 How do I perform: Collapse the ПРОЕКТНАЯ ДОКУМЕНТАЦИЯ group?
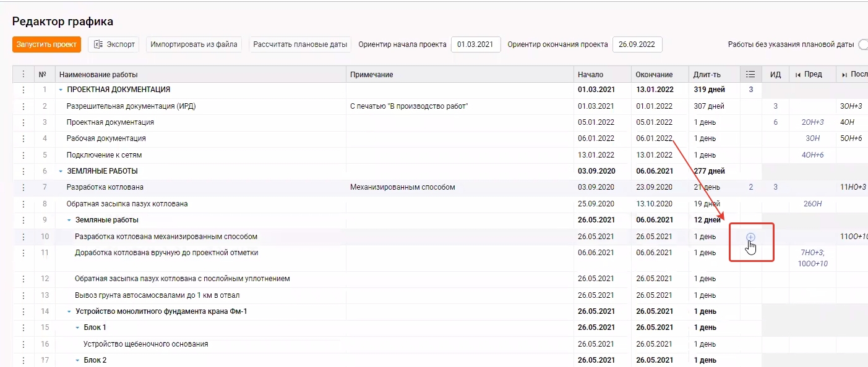point(61,90)
